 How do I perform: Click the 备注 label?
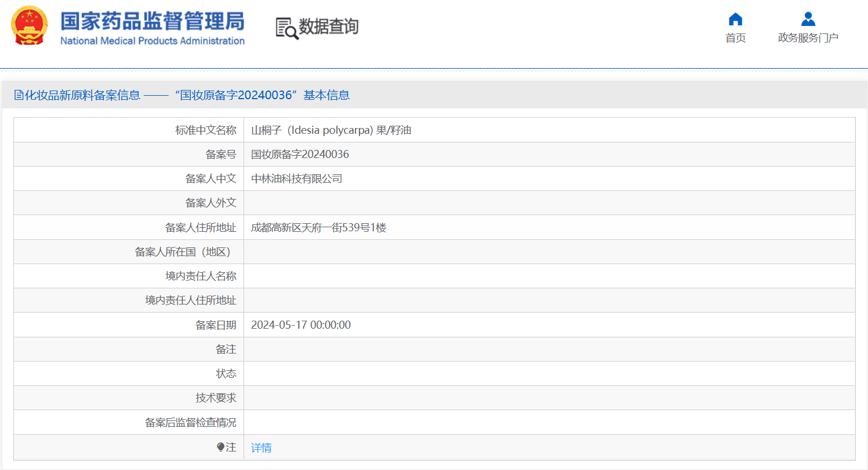[x=226, y=349]
